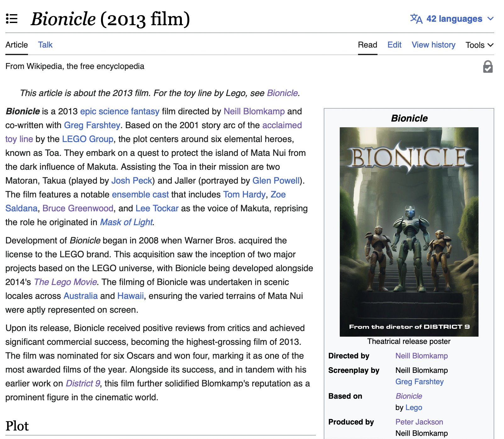
Task: Open The Lego Movie link
Action: tap(65, 282)
